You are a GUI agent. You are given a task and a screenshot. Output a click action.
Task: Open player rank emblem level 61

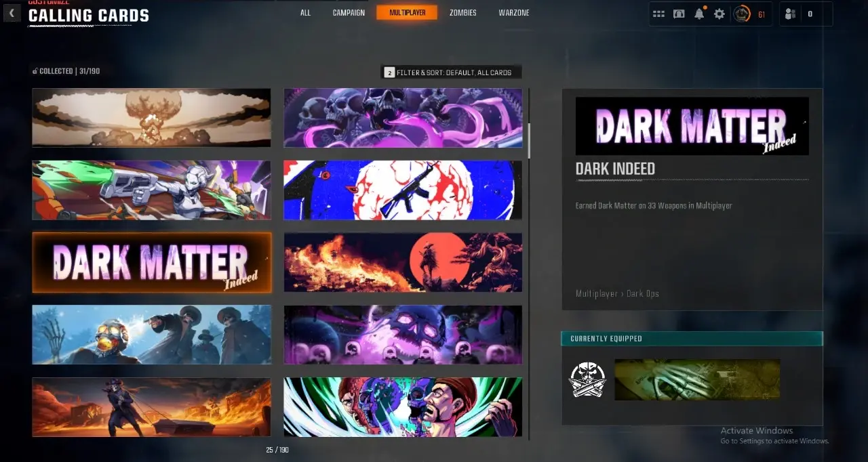[x=742, y=14]
